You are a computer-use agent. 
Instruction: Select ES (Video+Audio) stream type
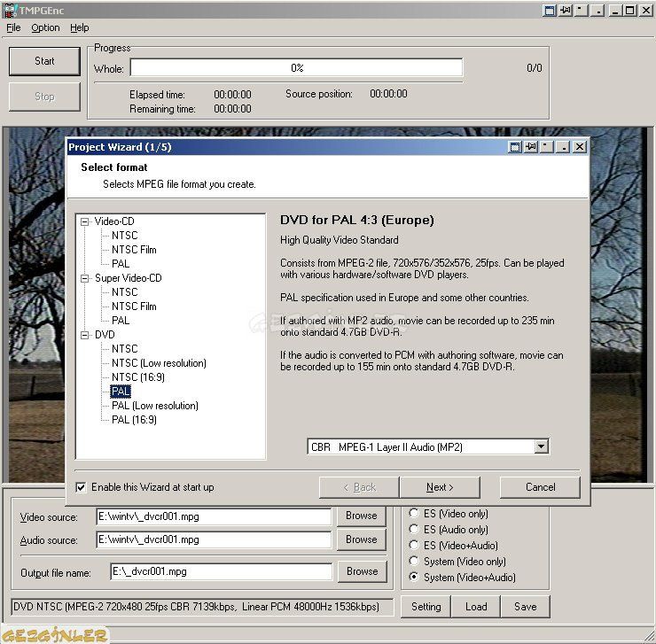click(414, 545)
